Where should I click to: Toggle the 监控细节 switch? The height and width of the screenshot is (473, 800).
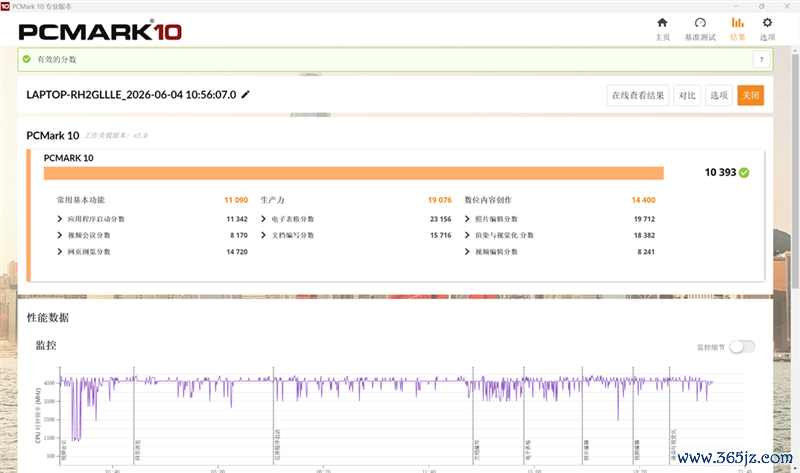tap(742, 347)
